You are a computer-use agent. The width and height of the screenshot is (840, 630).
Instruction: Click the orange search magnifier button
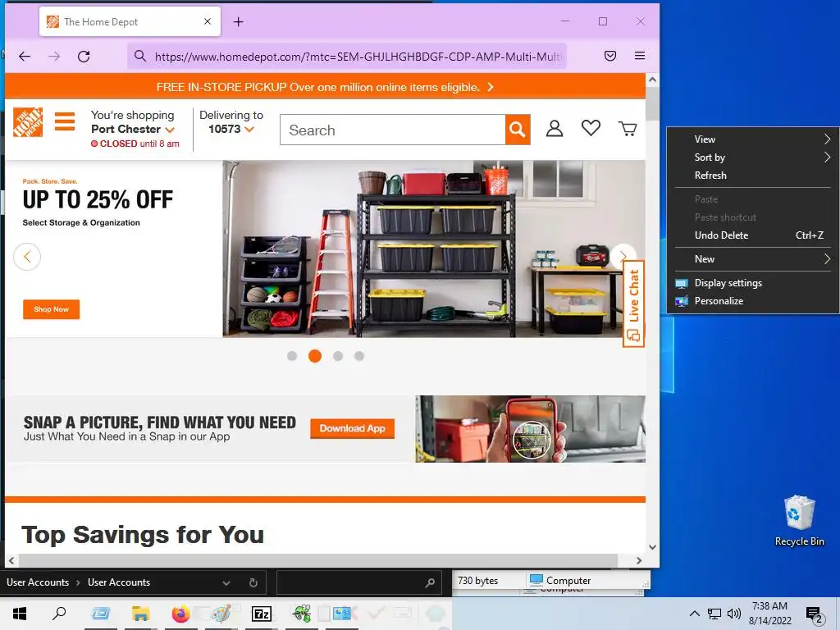(518, 129)
